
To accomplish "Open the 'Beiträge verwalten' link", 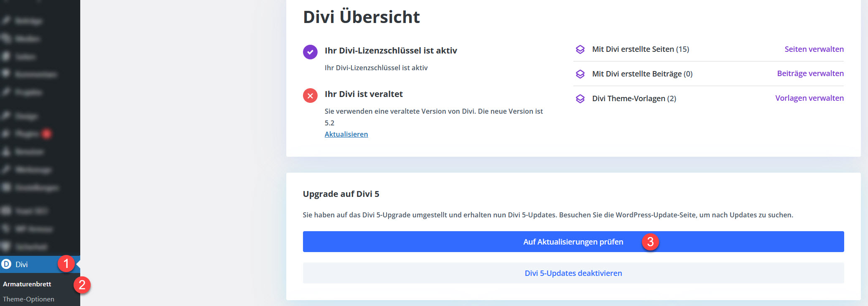I will coord(810,73).
